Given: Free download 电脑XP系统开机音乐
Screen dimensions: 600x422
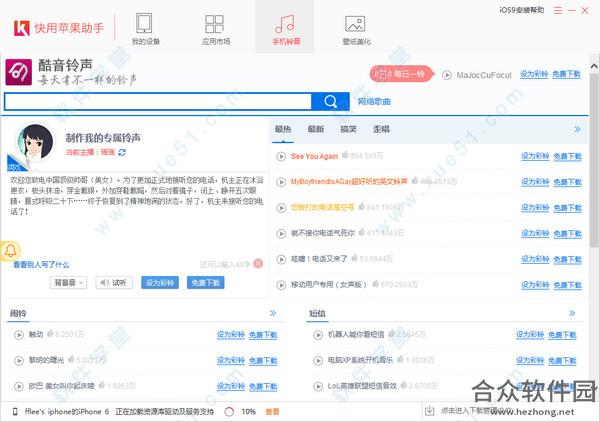Looking at the screenshot, I should [x=562, y=360].
